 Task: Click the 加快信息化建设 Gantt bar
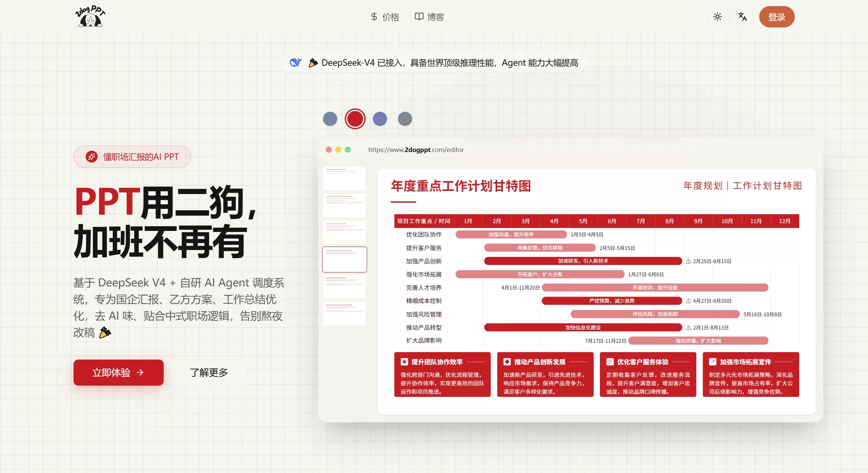pos(583,327)
